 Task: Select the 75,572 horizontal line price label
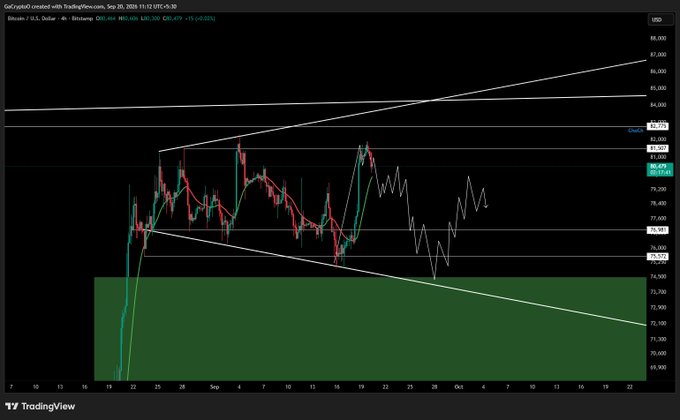(x=658, y=256)
